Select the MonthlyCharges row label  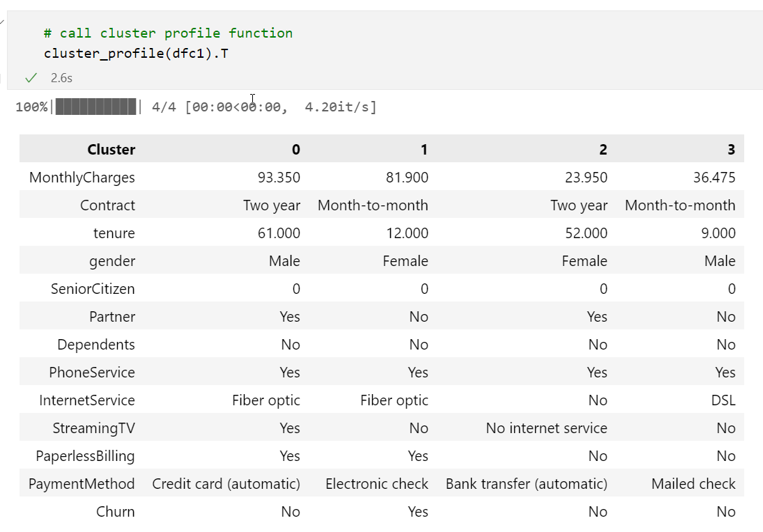pyautogui.click(x=82, y=178)
